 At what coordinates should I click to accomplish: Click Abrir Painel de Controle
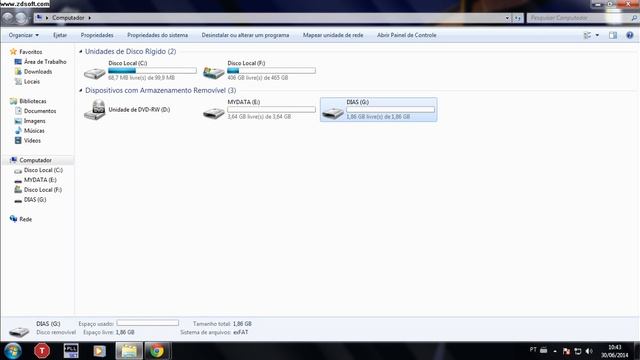coord(407,35)
